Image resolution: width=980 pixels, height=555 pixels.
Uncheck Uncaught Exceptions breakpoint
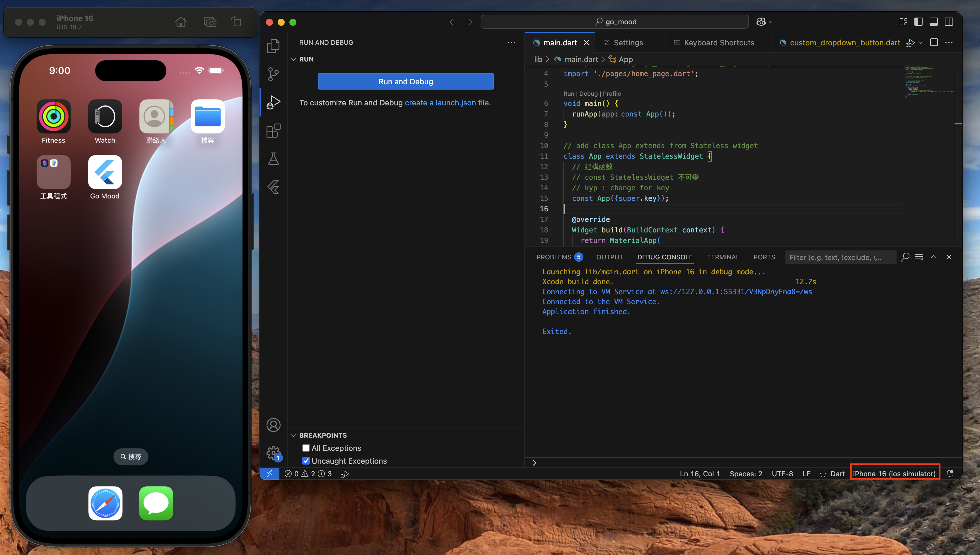coord(306,461)
